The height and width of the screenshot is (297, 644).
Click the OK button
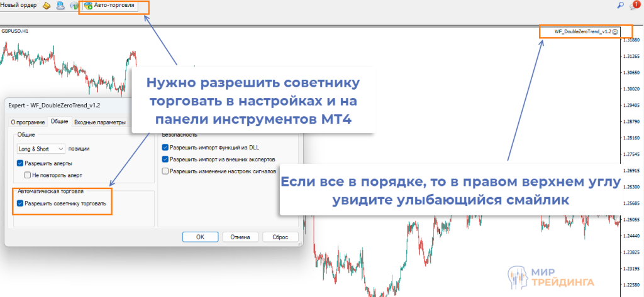click(200, 237)
